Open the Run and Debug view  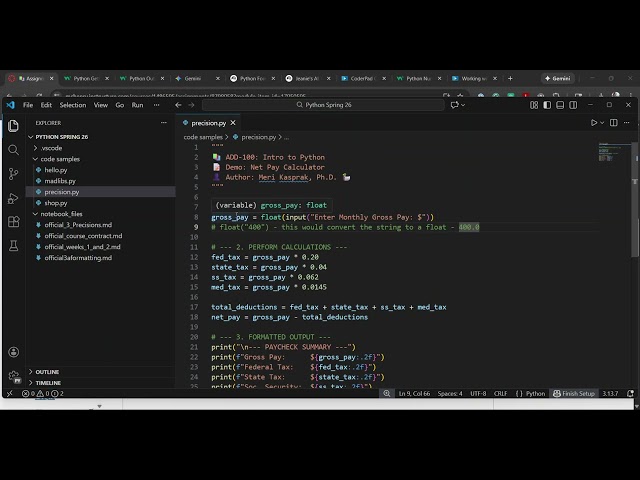pyautogui.click(x=13, y=197)
